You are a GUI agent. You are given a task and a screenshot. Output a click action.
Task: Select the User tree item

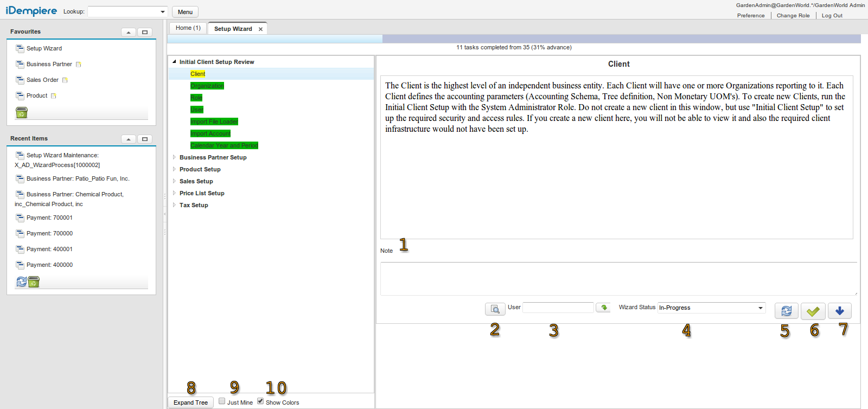click(x=197, y=110)
